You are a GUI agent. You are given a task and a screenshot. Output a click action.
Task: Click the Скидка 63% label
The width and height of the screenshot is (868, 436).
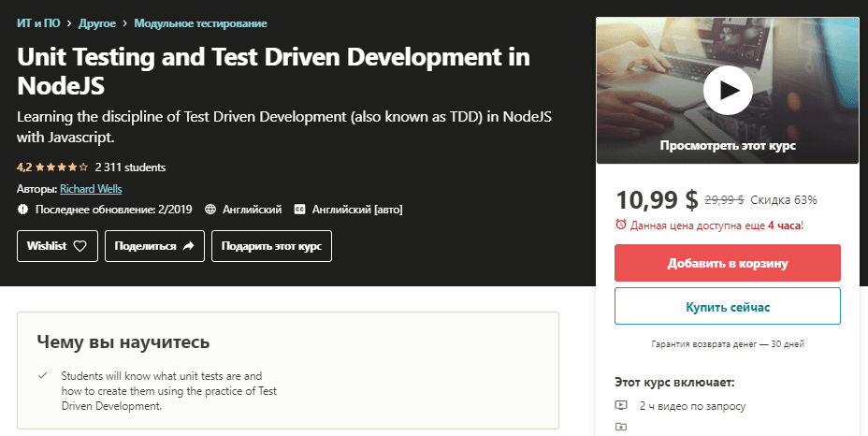pyautogui.click(x=784, y=200)
